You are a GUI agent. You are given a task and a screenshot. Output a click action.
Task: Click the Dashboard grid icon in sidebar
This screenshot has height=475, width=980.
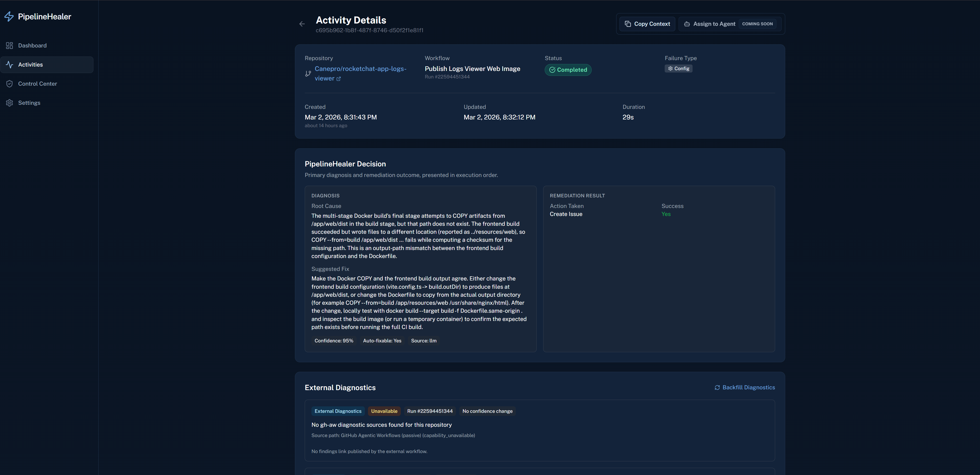point(10,46)
